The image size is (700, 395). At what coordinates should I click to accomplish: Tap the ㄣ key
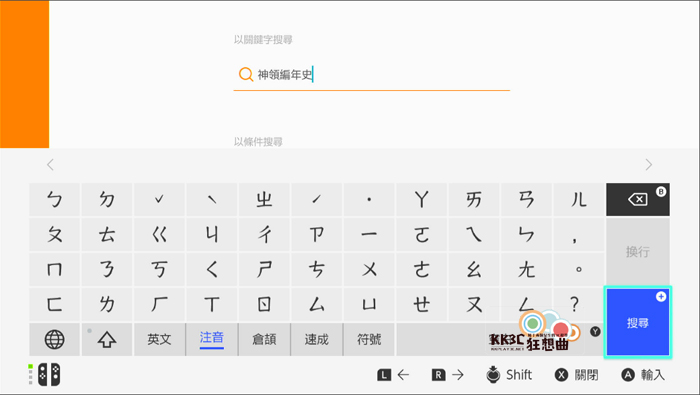point(526,234)
